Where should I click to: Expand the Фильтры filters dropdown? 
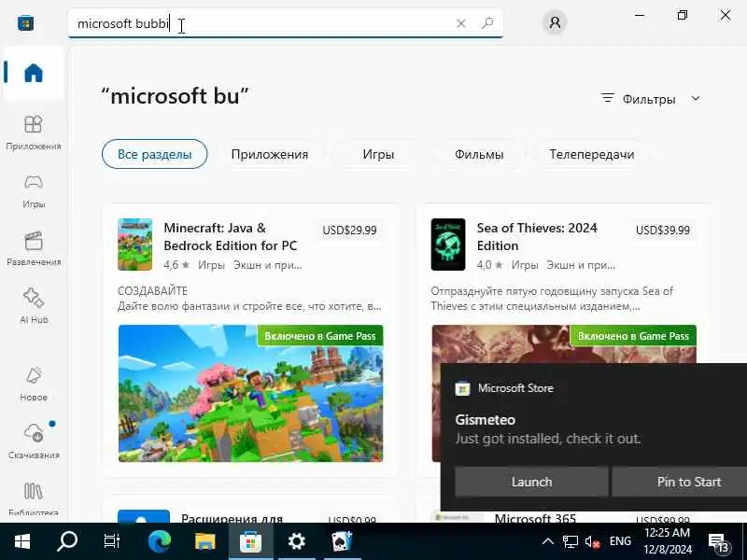tap(650, 99)
